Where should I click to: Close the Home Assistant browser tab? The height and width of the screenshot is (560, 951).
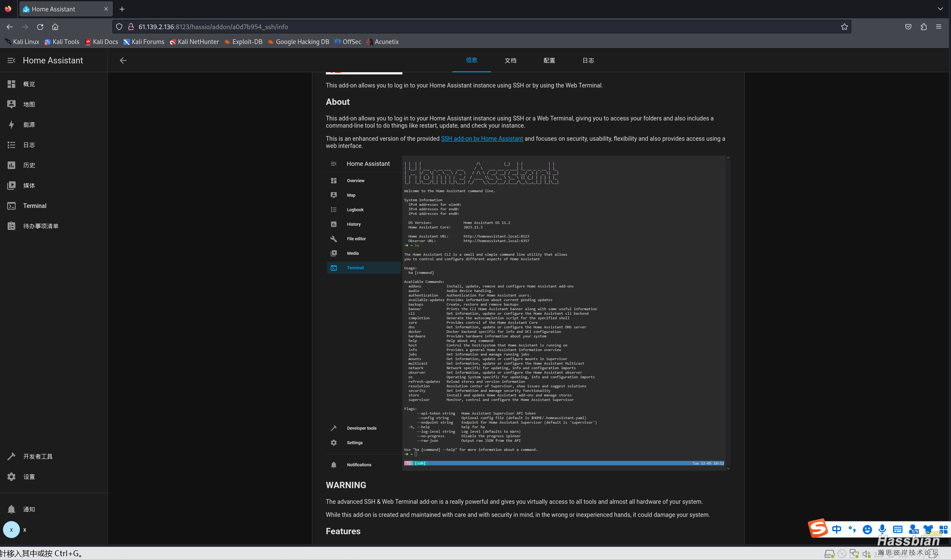pos(106,9)
